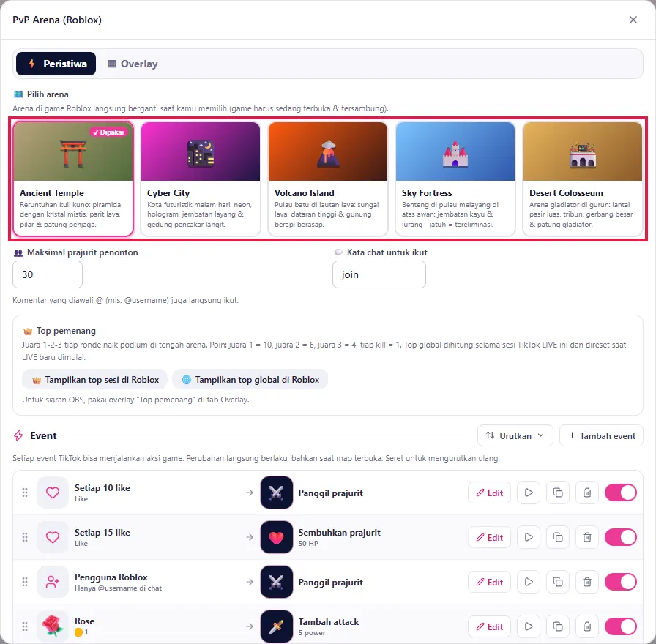Test-run the 'Setiap 15 like' event
Screen dimensions: 656x644
point(529,537)
